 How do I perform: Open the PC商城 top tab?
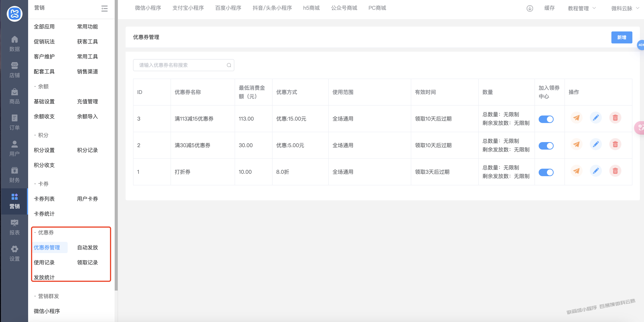[377, 8]
